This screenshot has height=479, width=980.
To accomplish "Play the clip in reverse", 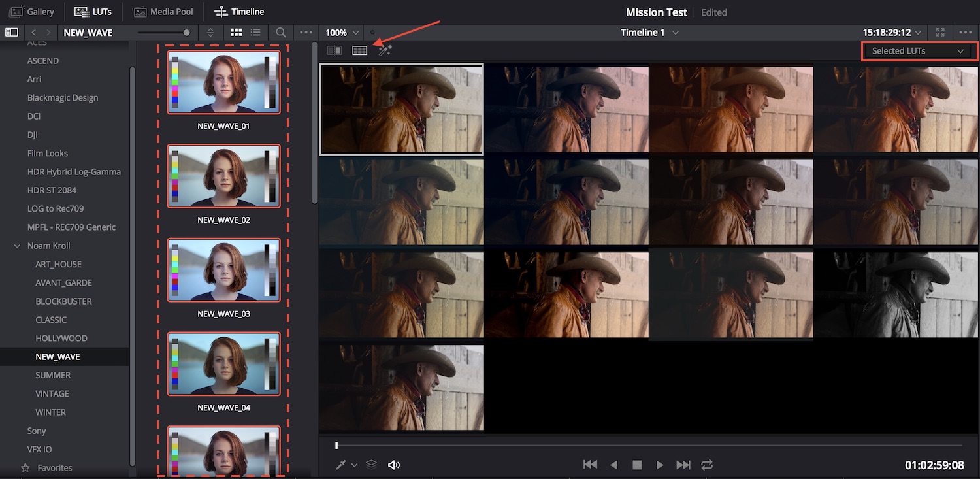I will tap(613, 465).
